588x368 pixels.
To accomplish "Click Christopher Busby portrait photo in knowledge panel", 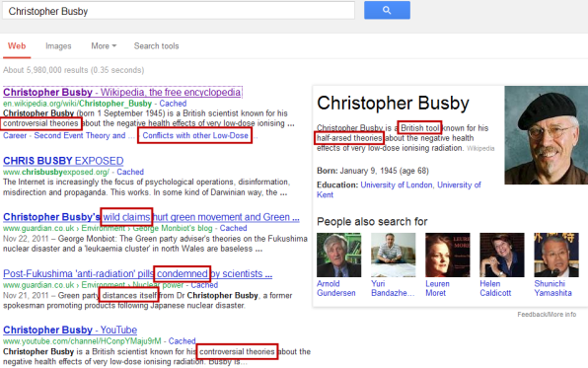I will (x=546, y=135).
